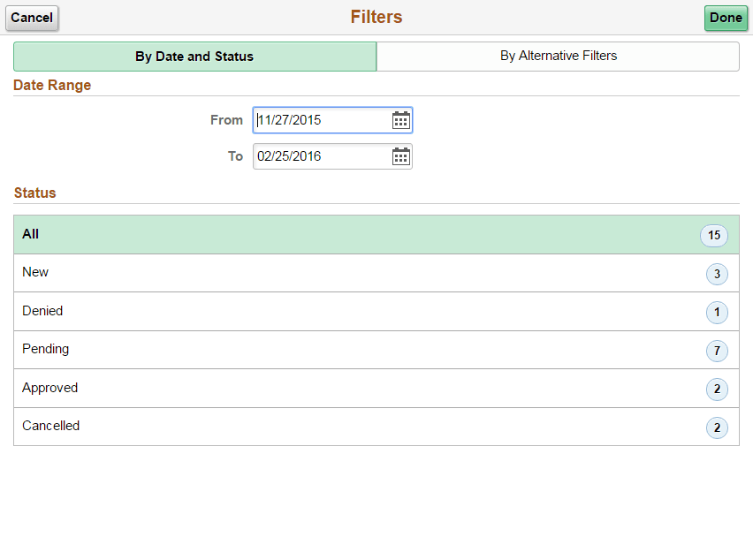
Task: Click the badge showing 7 beside Pending
Action: point(716,350)
